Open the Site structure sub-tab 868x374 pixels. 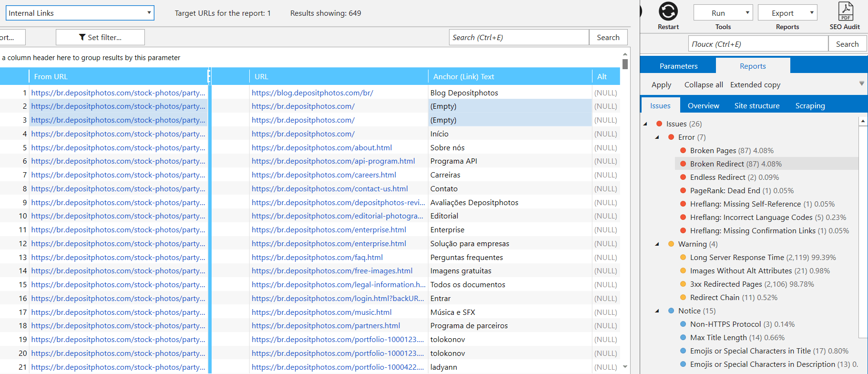click(757, 105)
